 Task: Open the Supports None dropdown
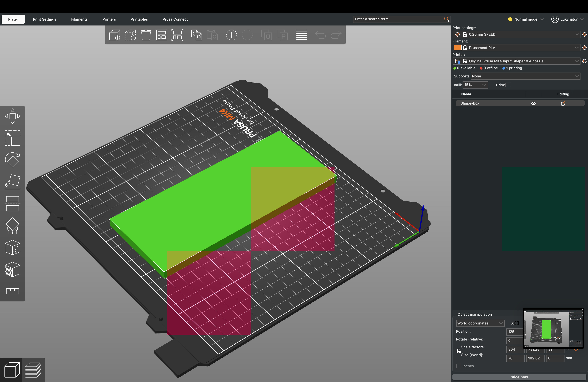click(525, 76)
